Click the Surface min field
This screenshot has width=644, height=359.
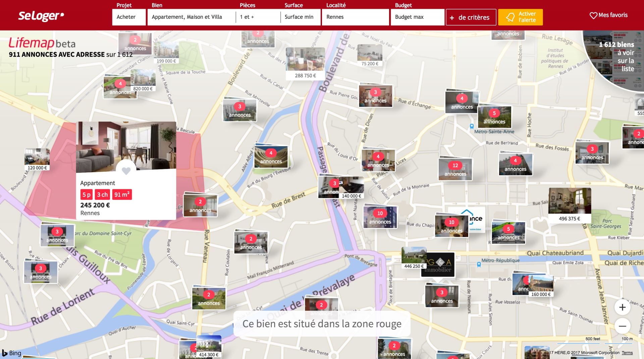pos(301,17)
